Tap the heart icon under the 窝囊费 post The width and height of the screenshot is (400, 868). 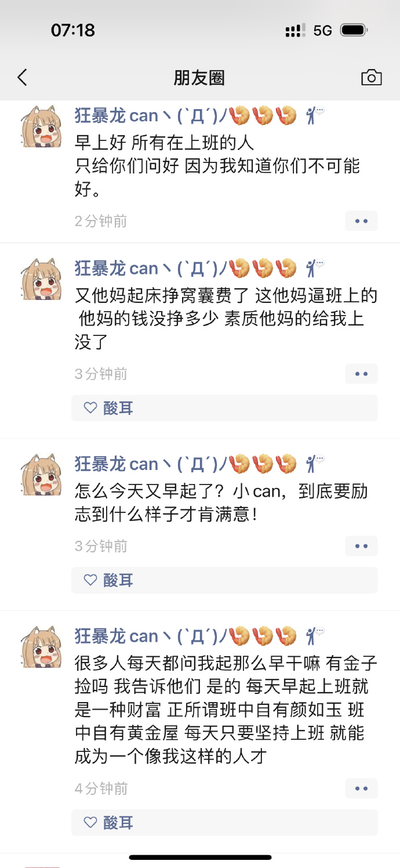point(90,408)
